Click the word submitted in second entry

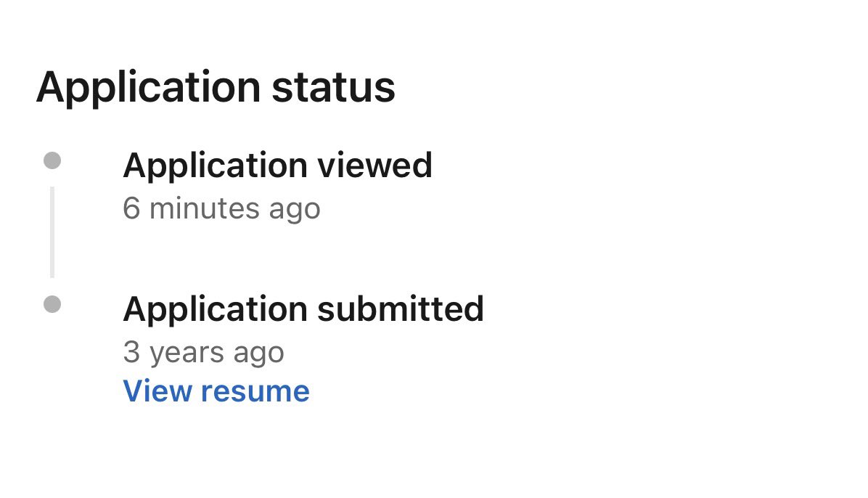pyautogui.click(x=401, y=309)
